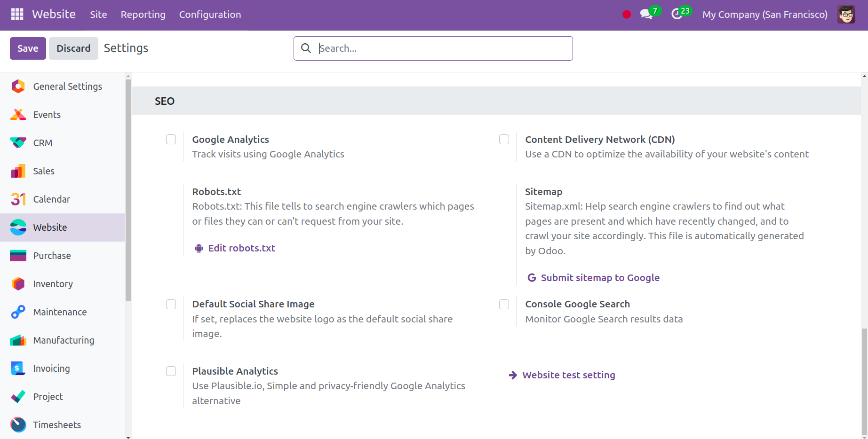Select Inventory in the settings sidebar

[x=53, y=284]
